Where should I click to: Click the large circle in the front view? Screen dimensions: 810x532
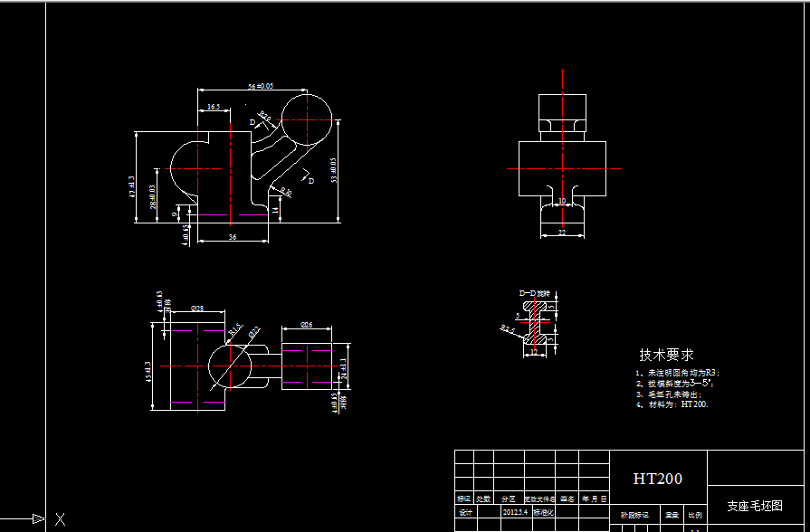click(x=307, y=119)
